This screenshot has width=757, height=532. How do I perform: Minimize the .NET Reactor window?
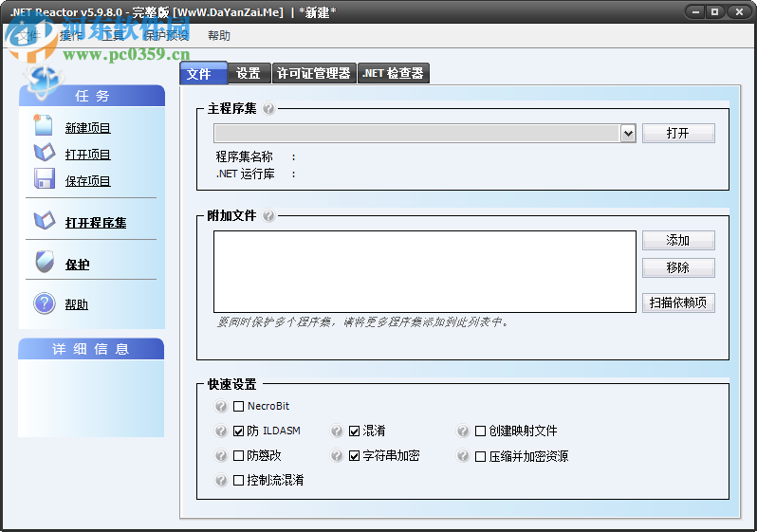click(x=695, y=12)
